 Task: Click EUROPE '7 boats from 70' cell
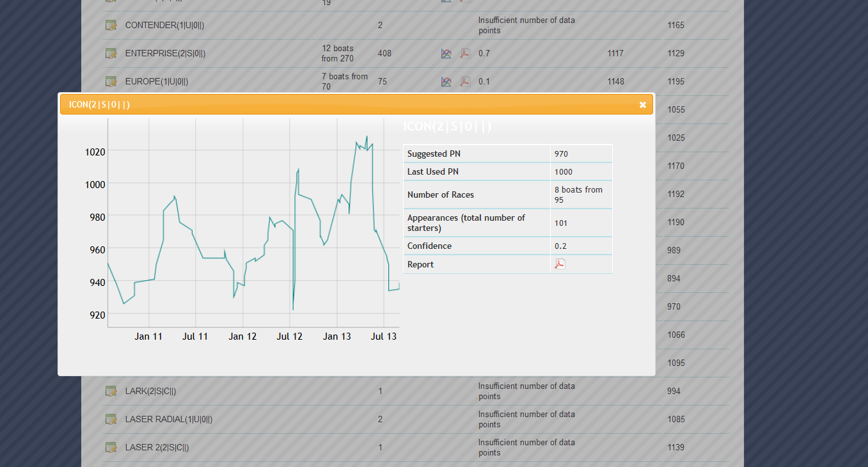tap(345, 82)
